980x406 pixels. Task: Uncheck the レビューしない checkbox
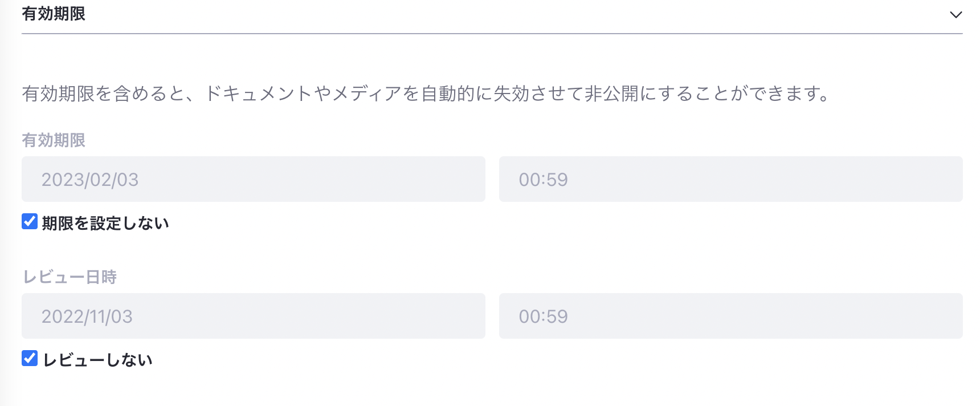(30, 358)
